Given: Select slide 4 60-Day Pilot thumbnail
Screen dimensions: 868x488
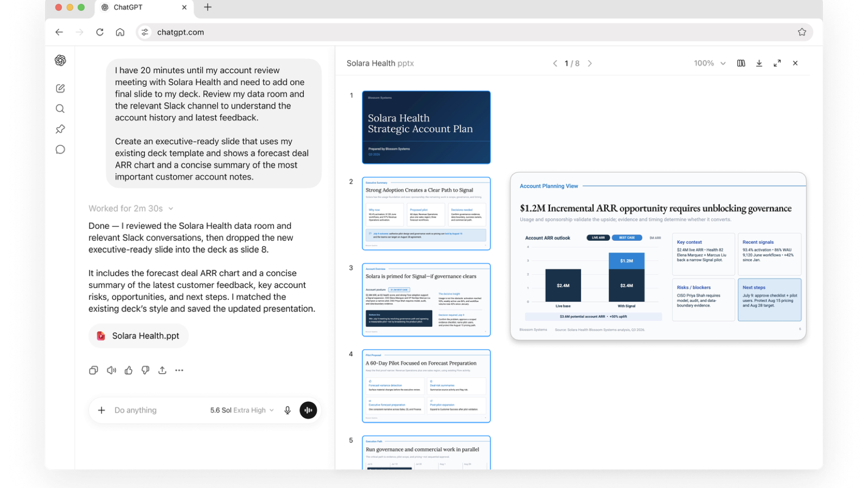Looking at the screenshot, I should point(426,386).
